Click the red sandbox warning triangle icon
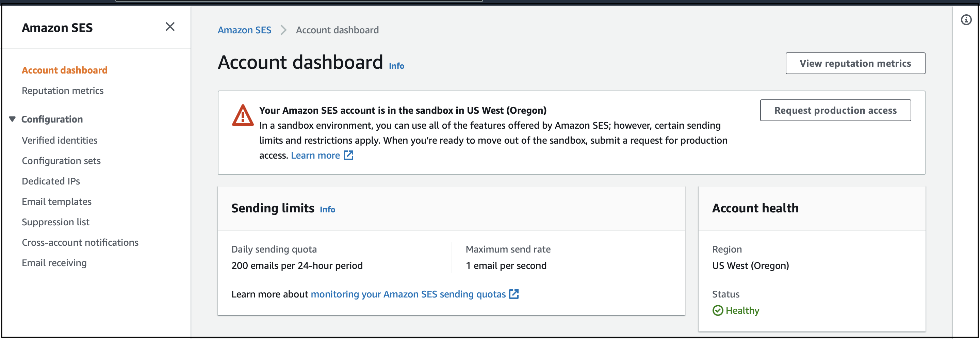 (x=243, y=115)
